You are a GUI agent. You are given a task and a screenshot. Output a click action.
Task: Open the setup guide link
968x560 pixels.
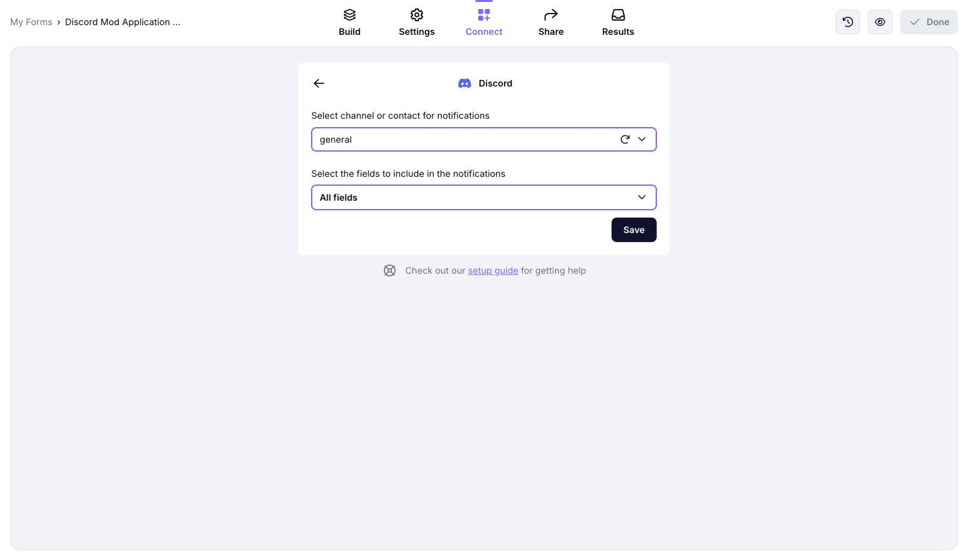tap(492, 270)
